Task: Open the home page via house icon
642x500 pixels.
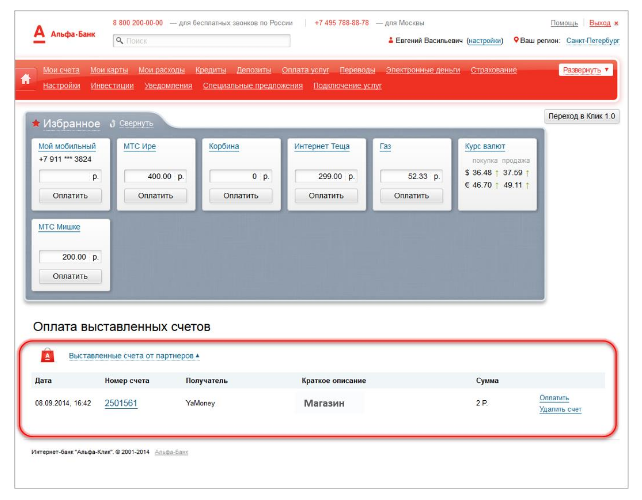Action: click(x=25, y=79)
